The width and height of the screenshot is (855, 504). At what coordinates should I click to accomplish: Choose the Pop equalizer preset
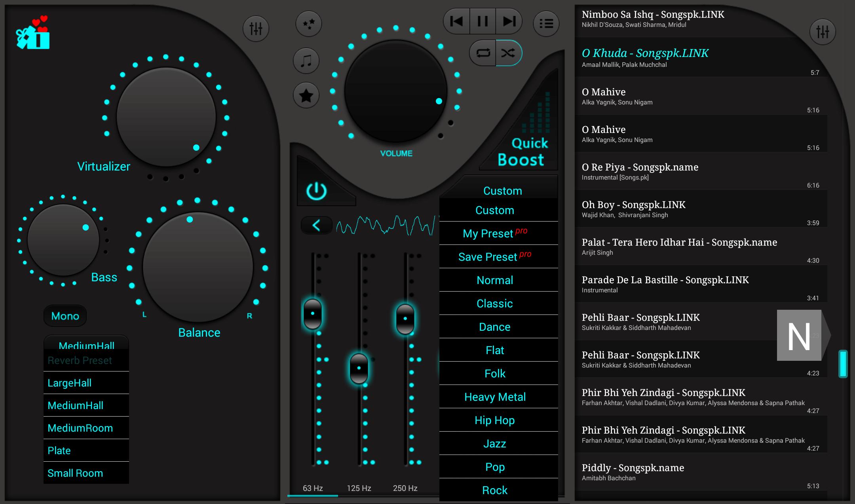click(499, 467)
